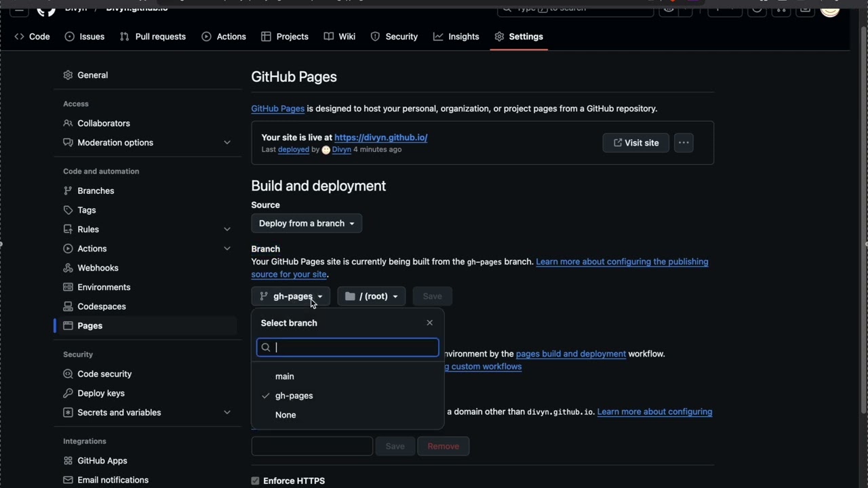Follow the deployed link
The width and height of the screenshot is (868, 488).
point(293,150)
